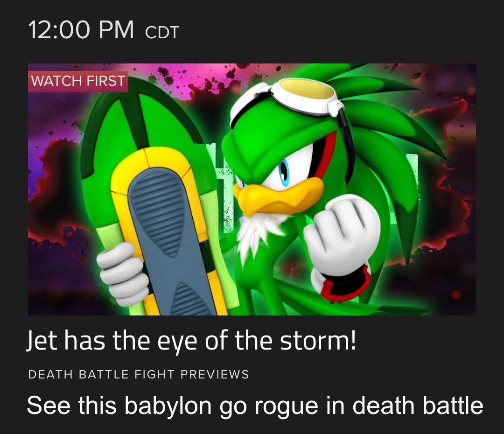Click Jet's white goggles in the thumbnail

[286, 98]
